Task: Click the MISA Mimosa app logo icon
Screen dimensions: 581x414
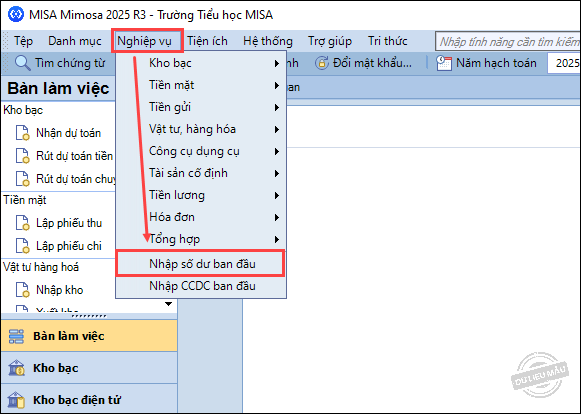Action: (x=16, y=14)
